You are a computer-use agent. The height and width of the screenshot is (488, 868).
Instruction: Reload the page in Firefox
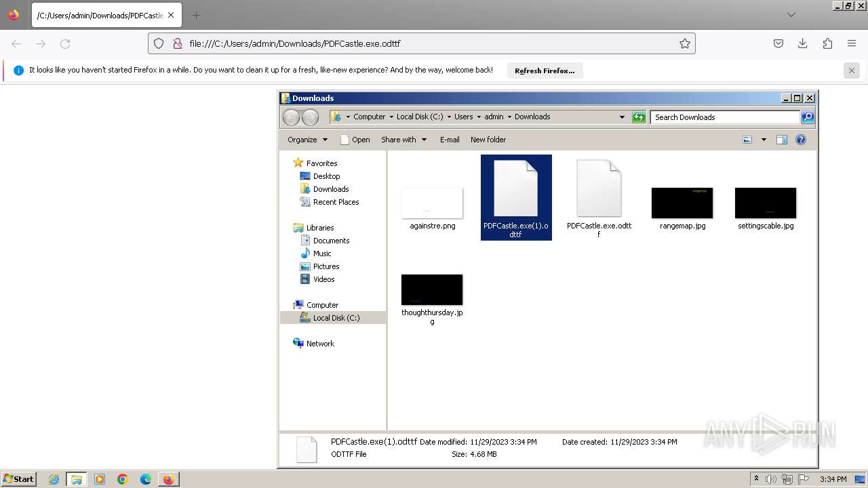click(65, 43)
